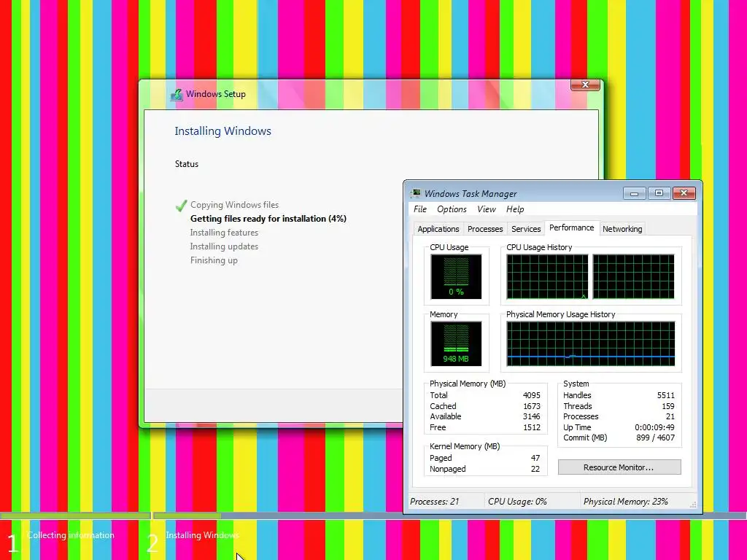Click the Handles value 5511
747x560 pixels.
point(665,395)
